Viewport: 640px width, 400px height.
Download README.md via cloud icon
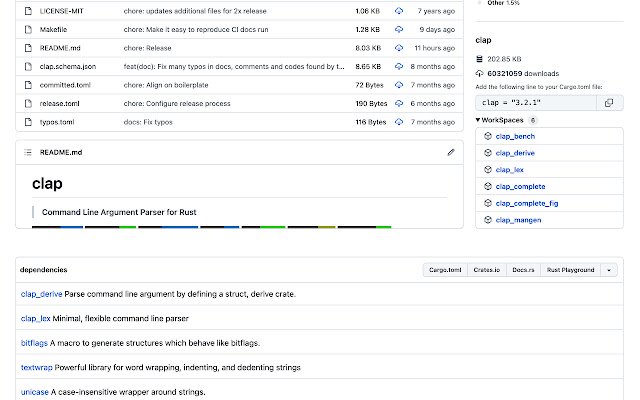pyautogui.click(x=399, y=48)
